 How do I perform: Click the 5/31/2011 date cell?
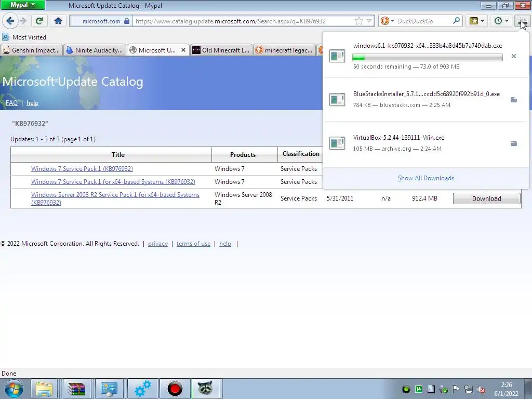point(340,198)
